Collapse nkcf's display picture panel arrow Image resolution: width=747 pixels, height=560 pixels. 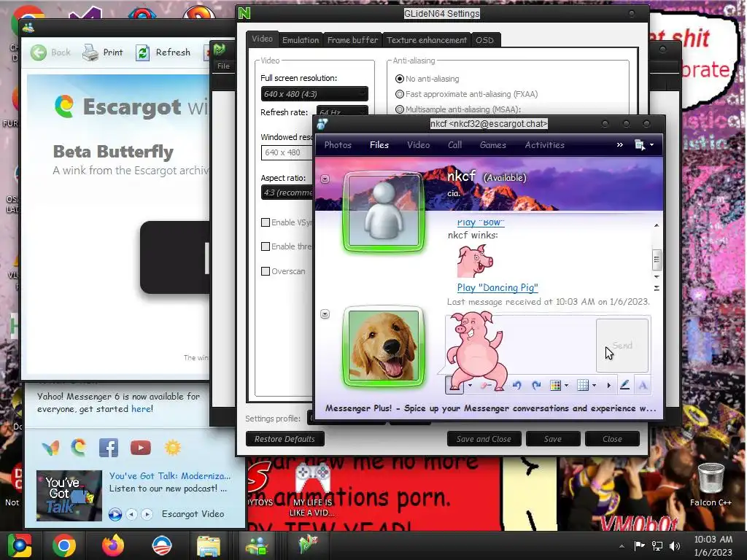tap(325, 179)
